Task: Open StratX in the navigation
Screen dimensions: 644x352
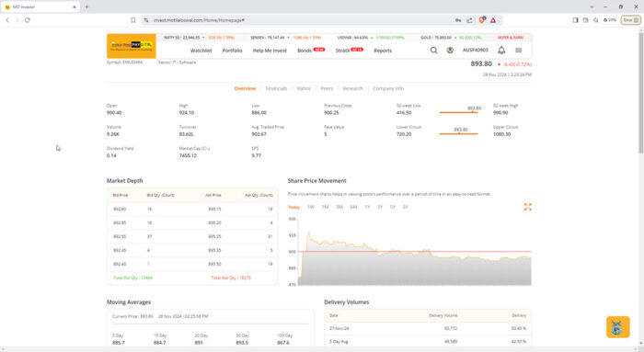Action: click(343, 51)
